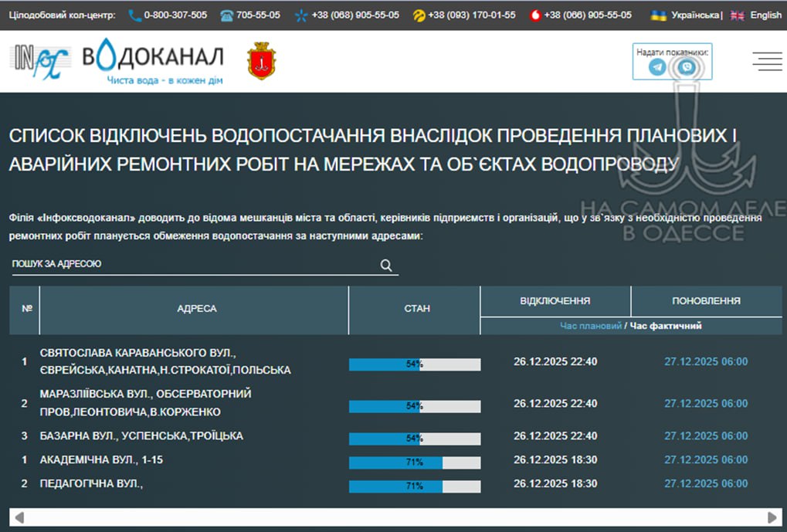Click the Telegram icon under Надати показники
The height and width of the screenshot is (532, 787).
(657, 67)
